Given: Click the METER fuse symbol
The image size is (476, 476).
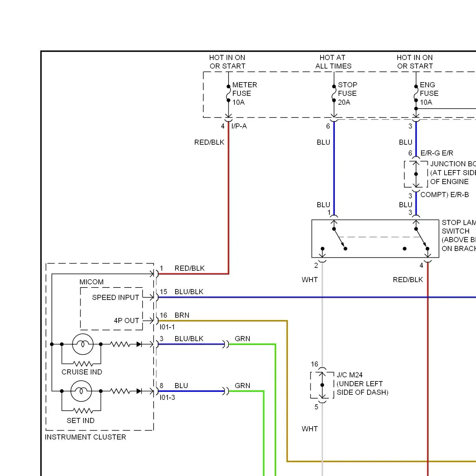Looking at the screenshot, I should tap(228, 93).
